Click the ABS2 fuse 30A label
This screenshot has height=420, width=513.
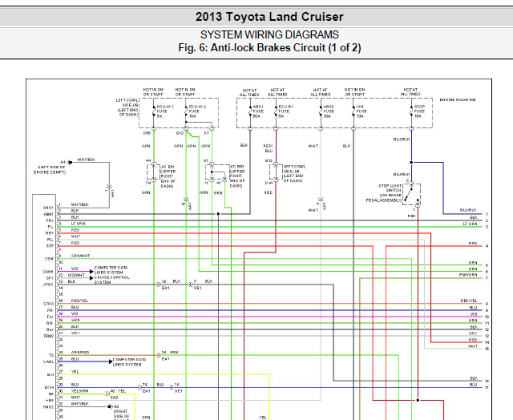click(329, 111)
